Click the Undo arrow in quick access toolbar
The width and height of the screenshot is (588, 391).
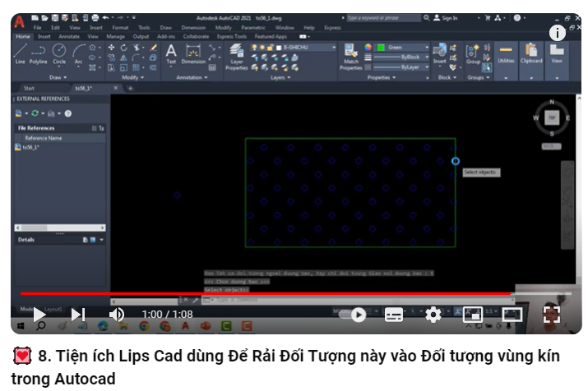[x=106, y=17]
